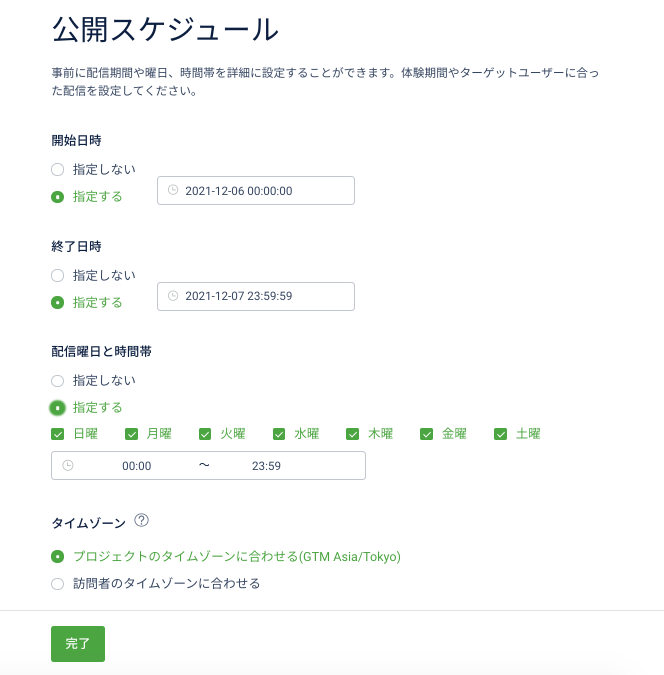
Task: Click the 23:59 end time value
Action: 266,466
